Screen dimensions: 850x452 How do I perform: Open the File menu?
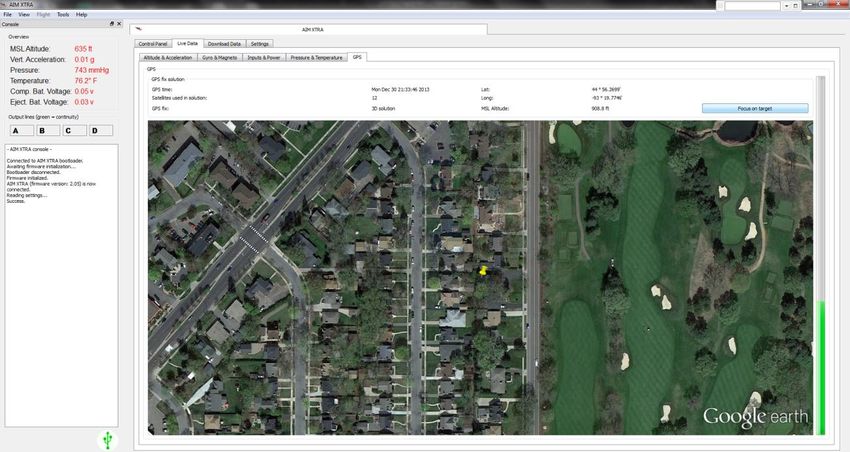click(8, 15)
